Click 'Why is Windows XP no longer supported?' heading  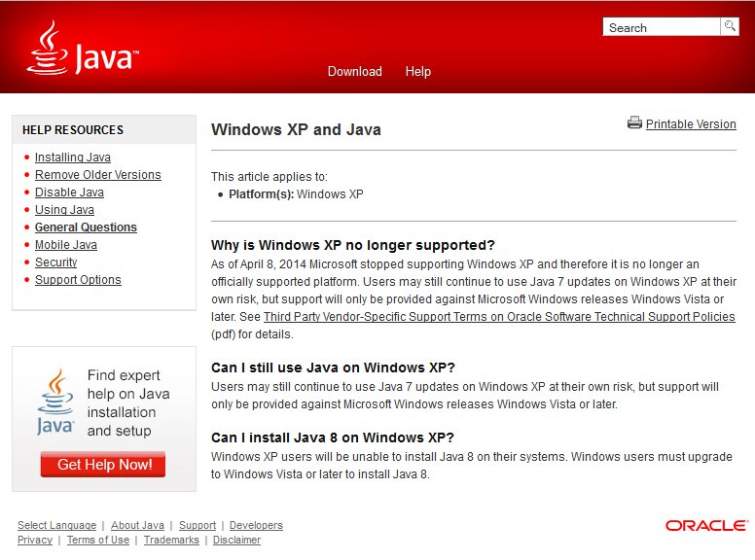pyautogui.click(x=353, y=245)
